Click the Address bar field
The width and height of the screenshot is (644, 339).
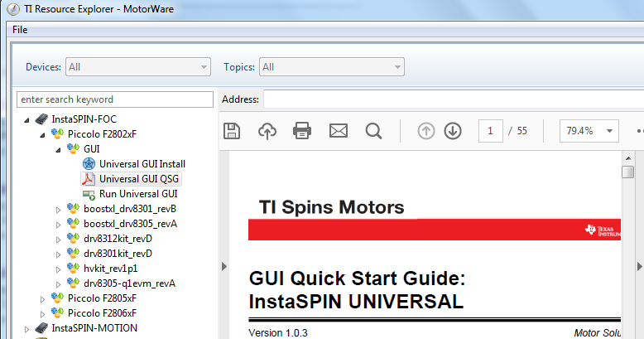click(x=454, y=99)
